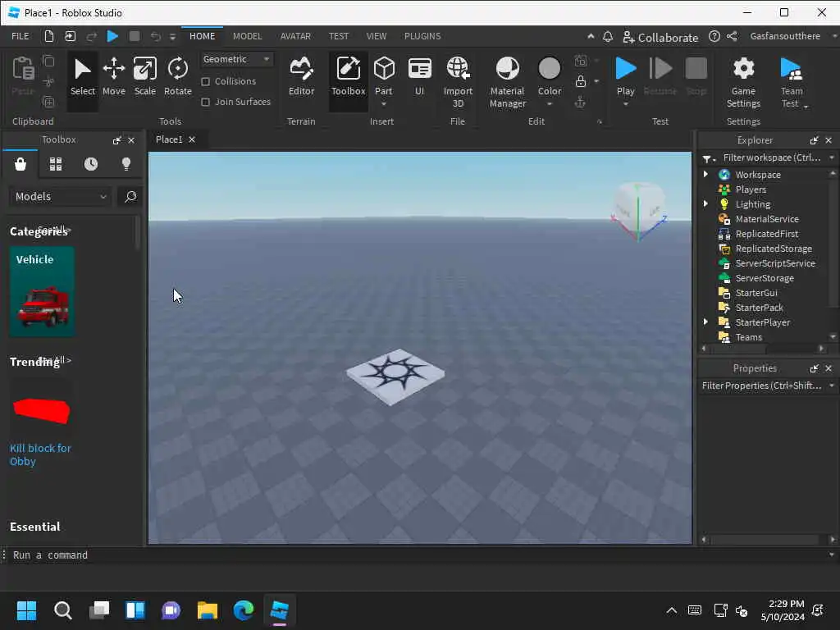Click the Lock tool icon

point(580,81)
